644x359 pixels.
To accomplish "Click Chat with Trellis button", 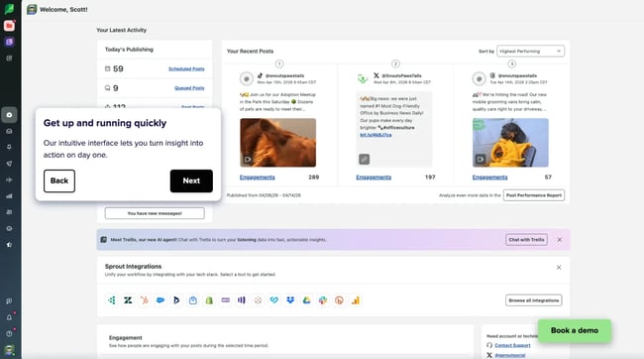I will 526,240.
